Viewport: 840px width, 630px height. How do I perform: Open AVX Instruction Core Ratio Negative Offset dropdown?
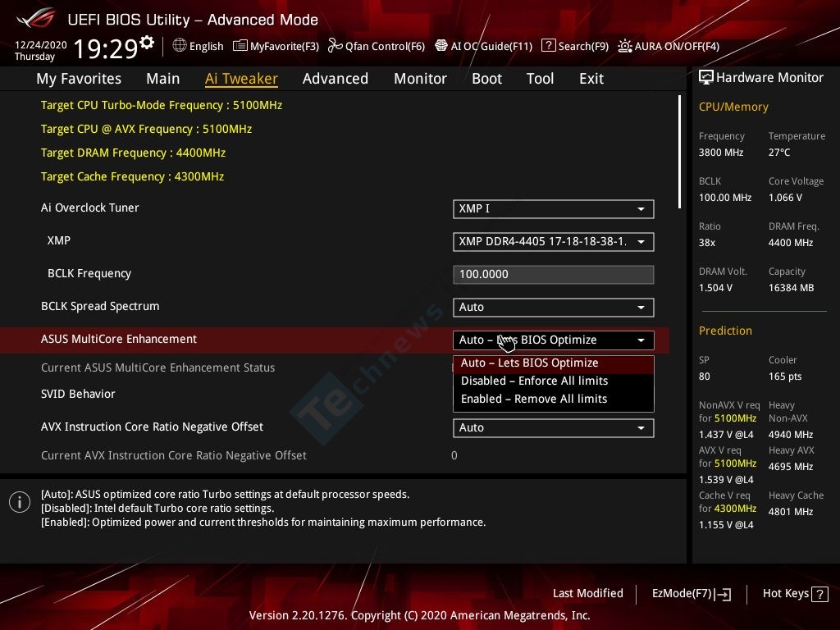click(554, 427)
